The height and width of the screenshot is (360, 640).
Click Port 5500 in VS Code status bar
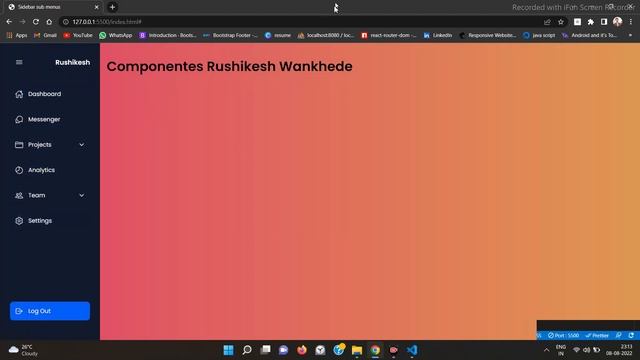pyautogui.click(x=564, y=336)
